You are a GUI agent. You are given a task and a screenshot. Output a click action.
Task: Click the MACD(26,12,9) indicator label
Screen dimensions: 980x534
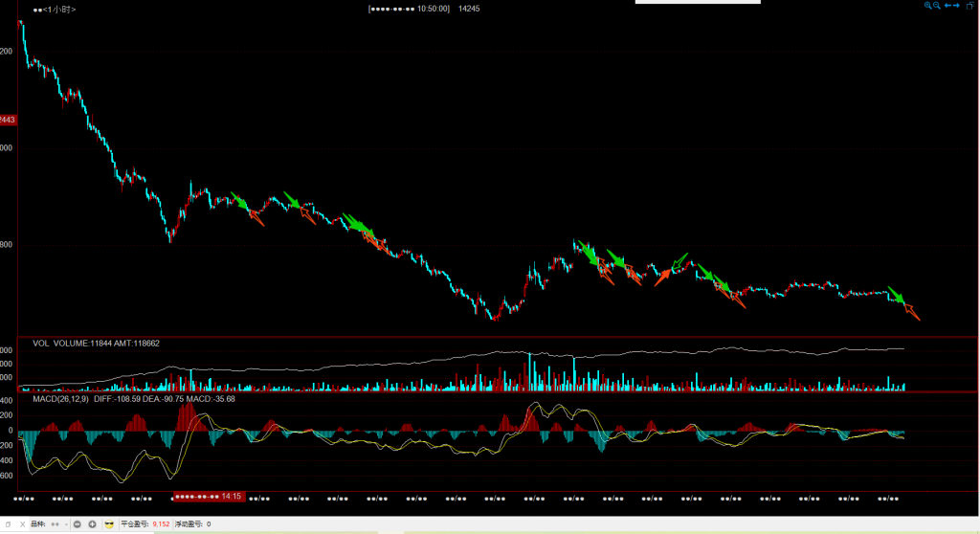(60, 399)
